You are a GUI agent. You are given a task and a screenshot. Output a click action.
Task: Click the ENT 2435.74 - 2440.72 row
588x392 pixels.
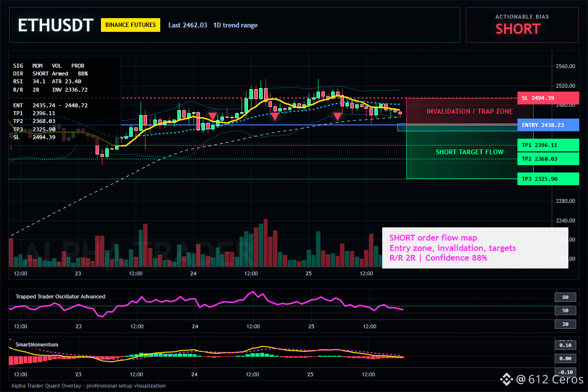(x=50, y=105)
